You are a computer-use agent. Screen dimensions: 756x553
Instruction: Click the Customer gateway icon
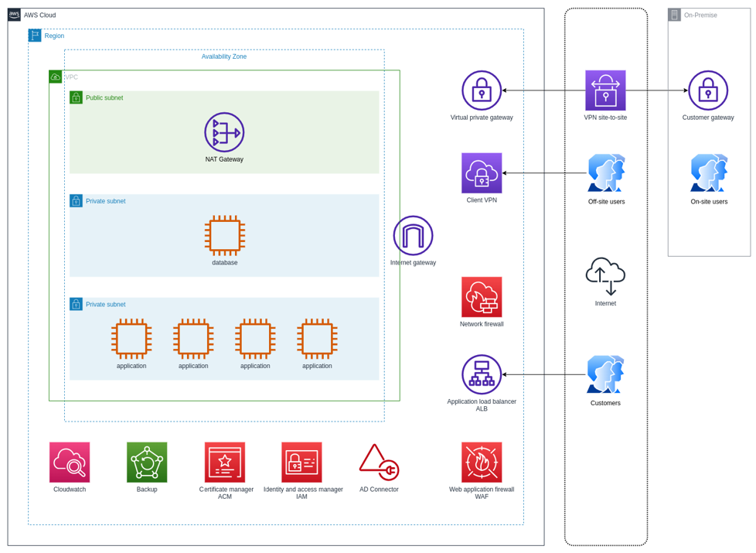point(708,90)
